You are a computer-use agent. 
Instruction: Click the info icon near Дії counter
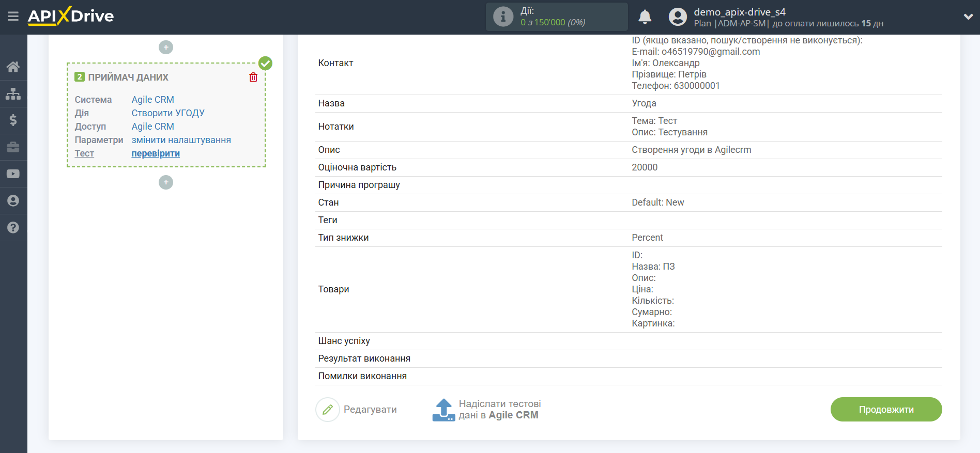[x=503, y=17]
